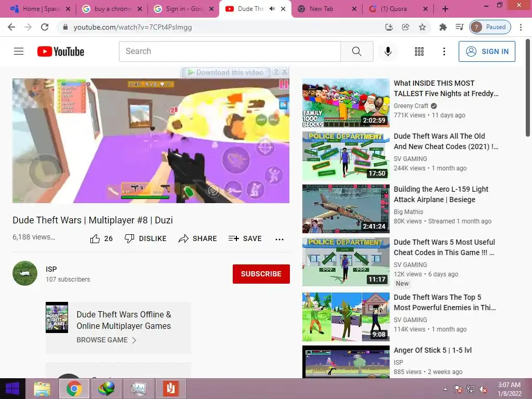Open the Windows Start menu

(x=12, y=389)
